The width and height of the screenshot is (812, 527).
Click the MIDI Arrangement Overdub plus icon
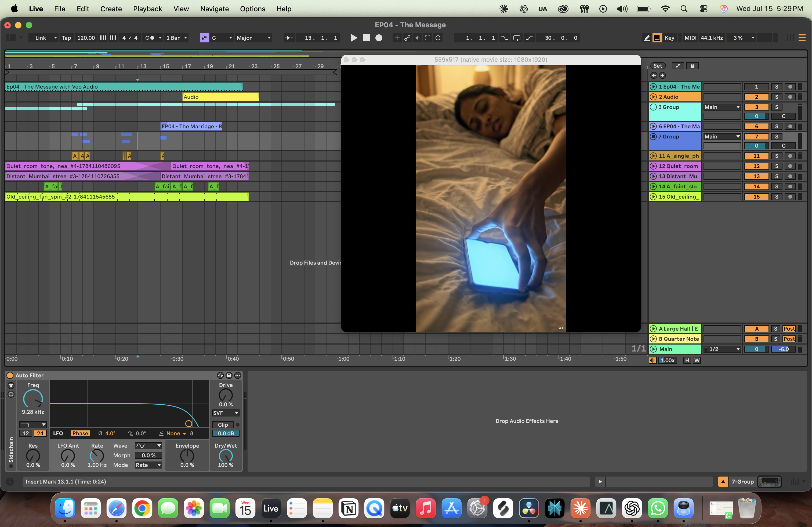pyautogui.click(x=397, y=38)
